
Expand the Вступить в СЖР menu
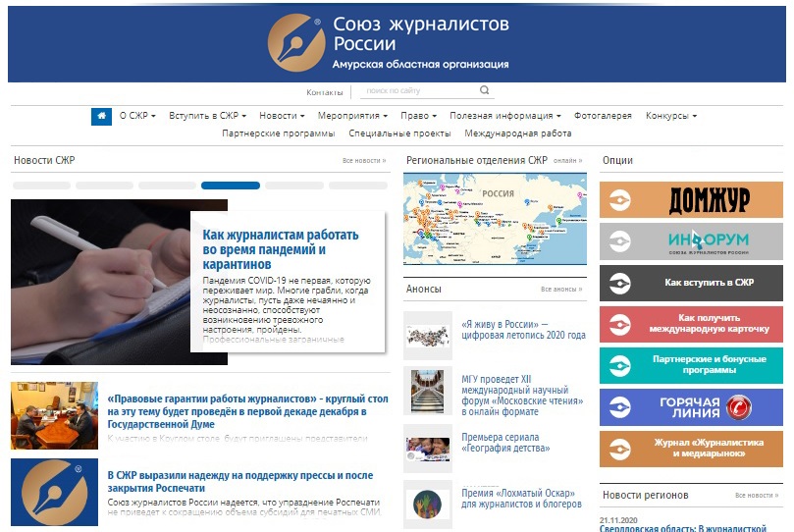pyautogui.click(x=208, y=116)
